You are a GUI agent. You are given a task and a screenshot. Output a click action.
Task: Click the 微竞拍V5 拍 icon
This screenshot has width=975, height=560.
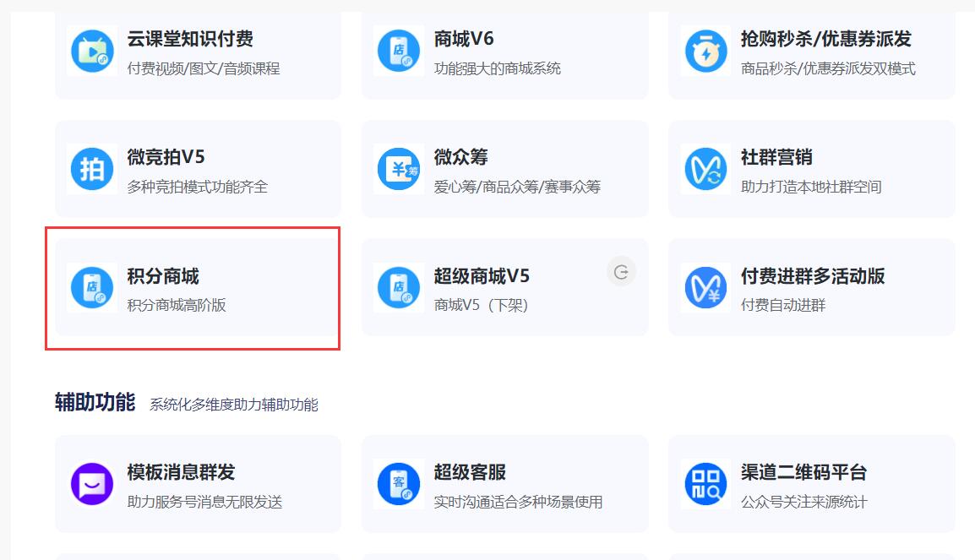pyautogui.click(x=92, y=169)
